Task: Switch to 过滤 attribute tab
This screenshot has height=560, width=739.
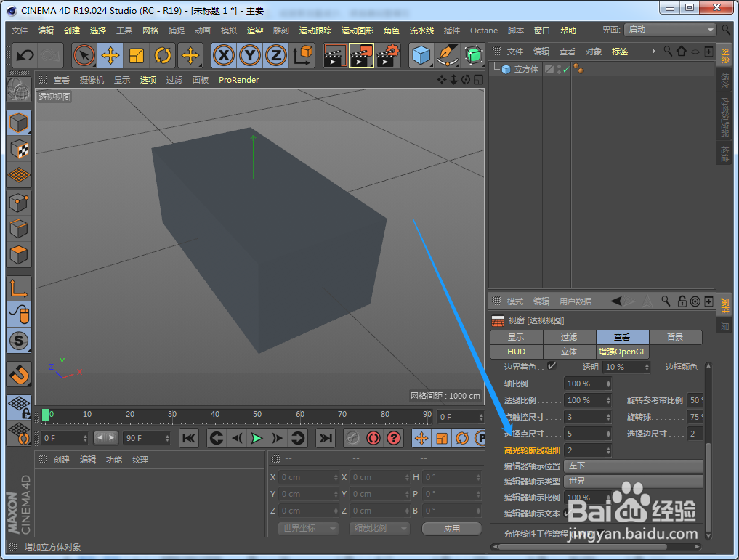Action: (569, 337)
